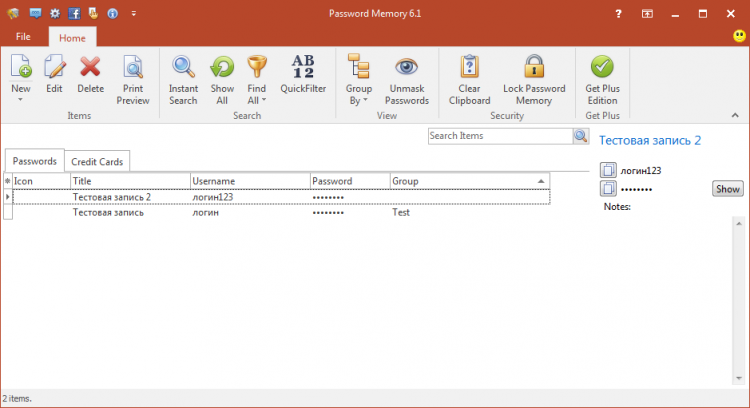The height and width of the screenshot is (408, 750).
Task: Clear Clipboard
Action: (x=469, y=80)
